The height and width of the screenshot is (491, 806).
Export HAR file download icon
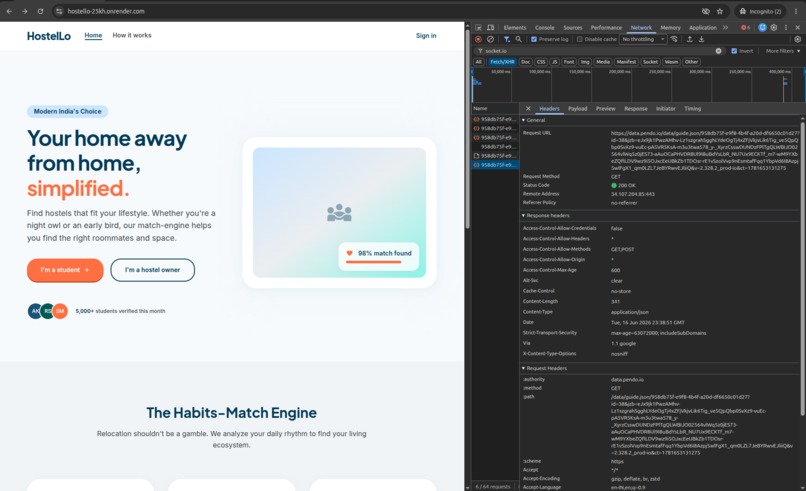point(701,39)
